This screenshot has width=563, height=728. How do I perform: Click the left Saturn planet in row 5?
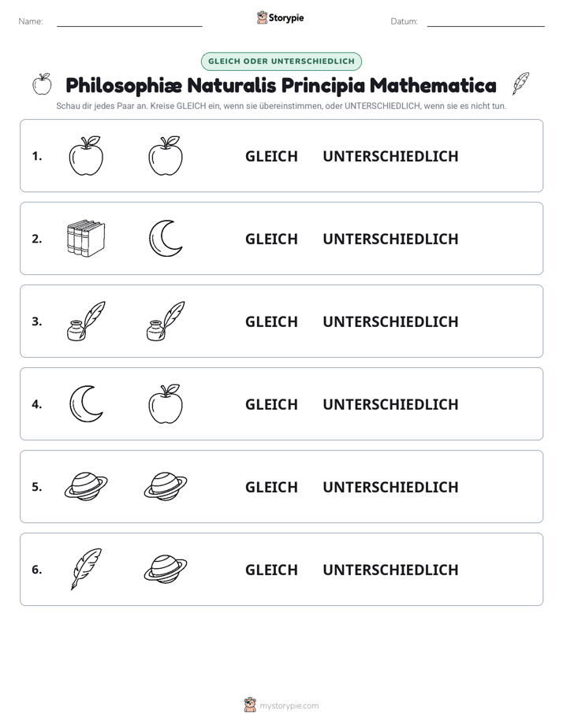click(x=86, y=487)
